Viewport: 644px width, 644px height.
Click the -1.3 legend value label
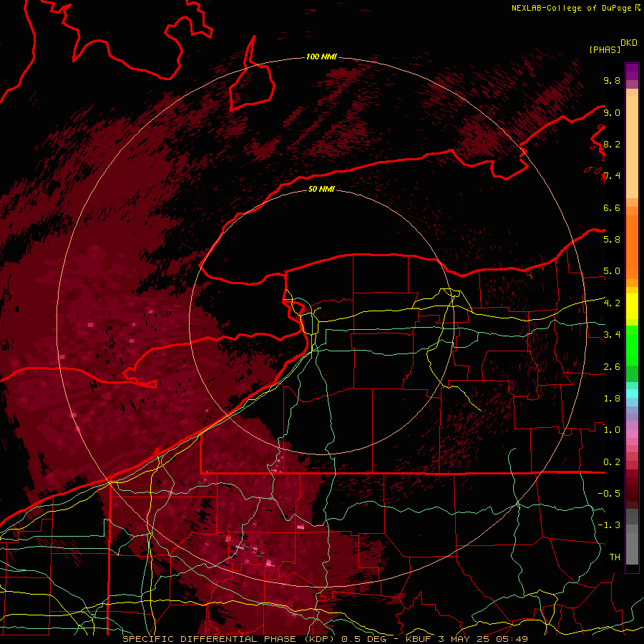[x=609, y=525]
